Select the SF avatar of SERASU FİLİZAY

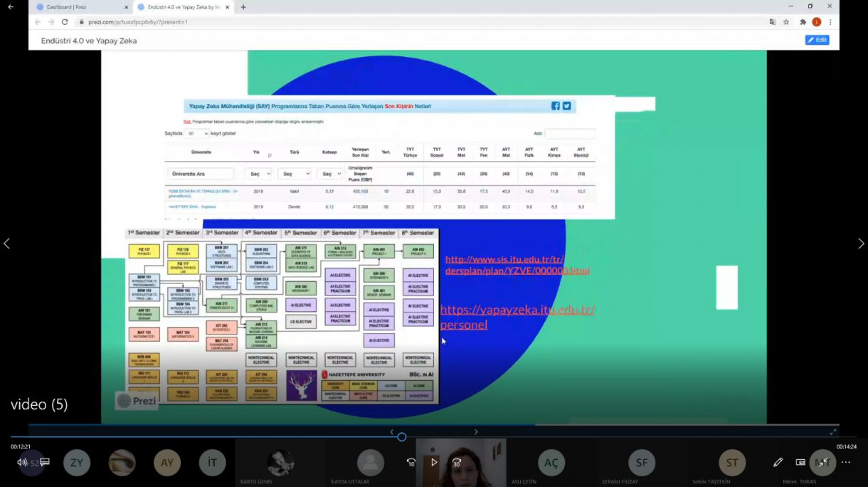coord(642,463)
